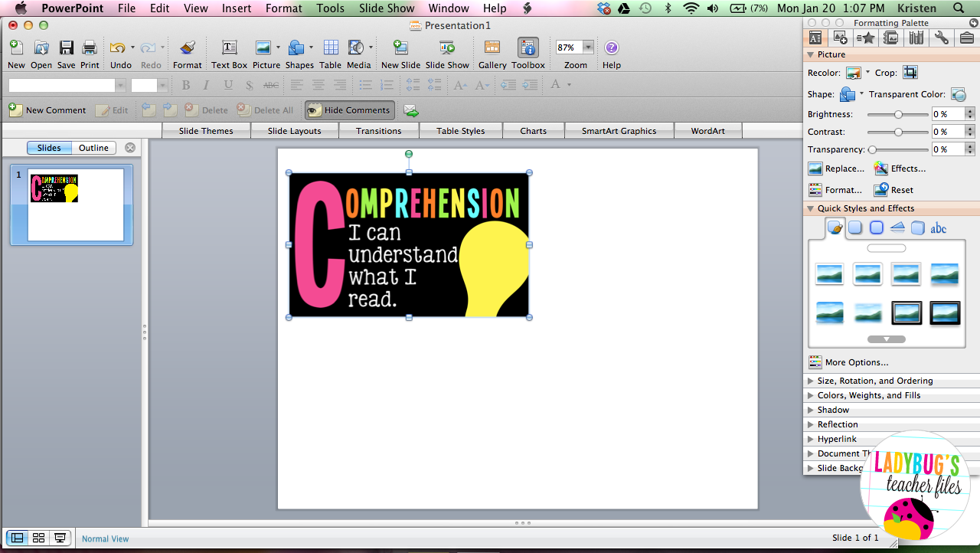The image size is (980, 553).
Task: Click the Open file icon
Action: 41,48
